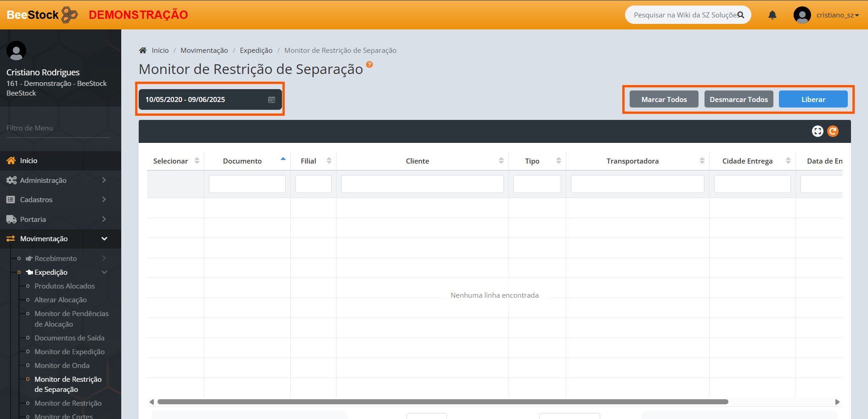The width and height of the screenshot is (868, 419).
Task: Click the Filtro de Menu field
Action: [x=58, y=128]
